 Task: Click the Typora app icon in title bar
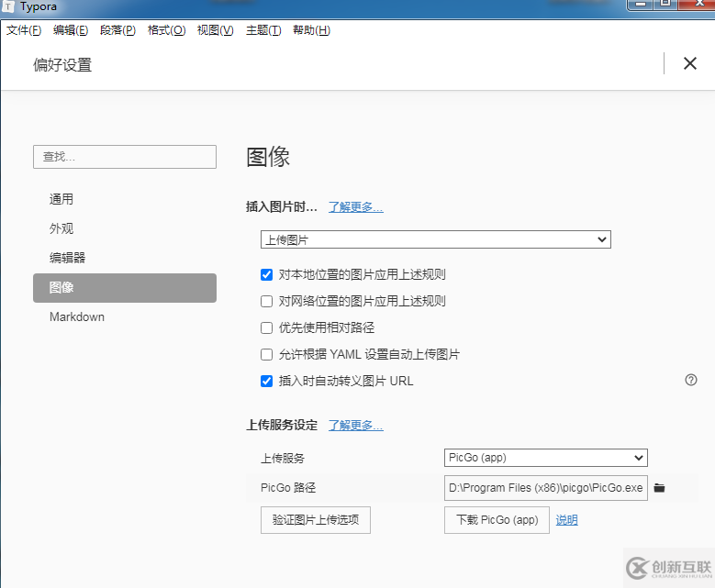point(7,6)
